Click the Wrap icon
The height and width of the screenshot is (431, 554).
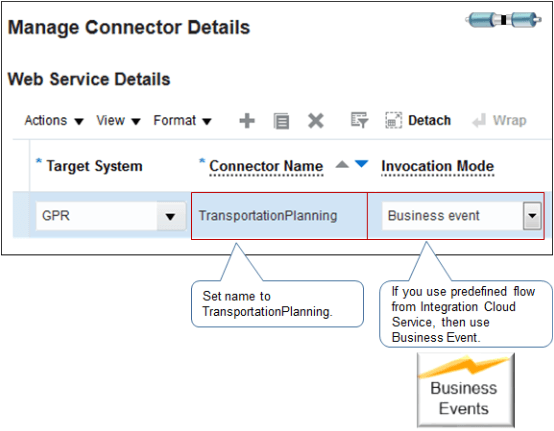(x=479, y=121)
